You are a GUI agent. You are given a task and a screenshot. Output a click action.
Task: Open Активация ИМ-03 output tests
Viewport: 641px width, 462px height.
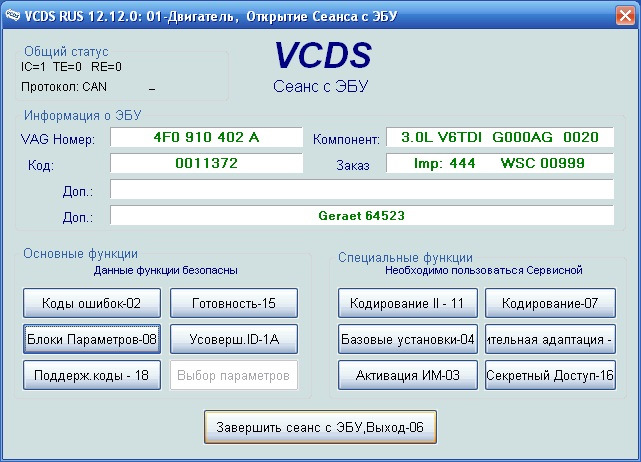[x=408, y=375]
